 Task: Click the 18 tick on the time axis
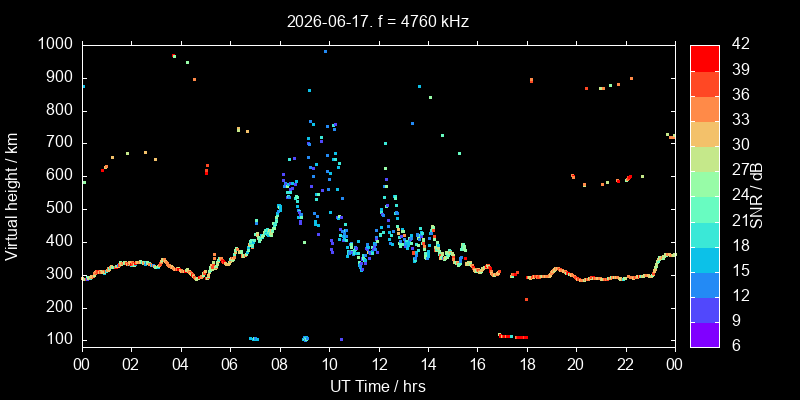[x=528, y=363]
